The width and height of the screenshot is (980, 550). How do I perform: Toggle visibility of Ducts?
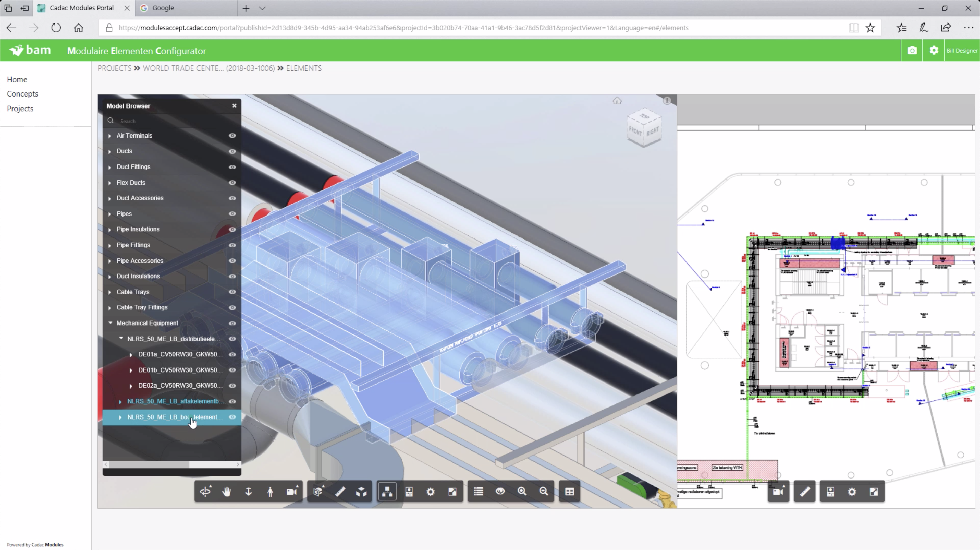pos(232,151)
